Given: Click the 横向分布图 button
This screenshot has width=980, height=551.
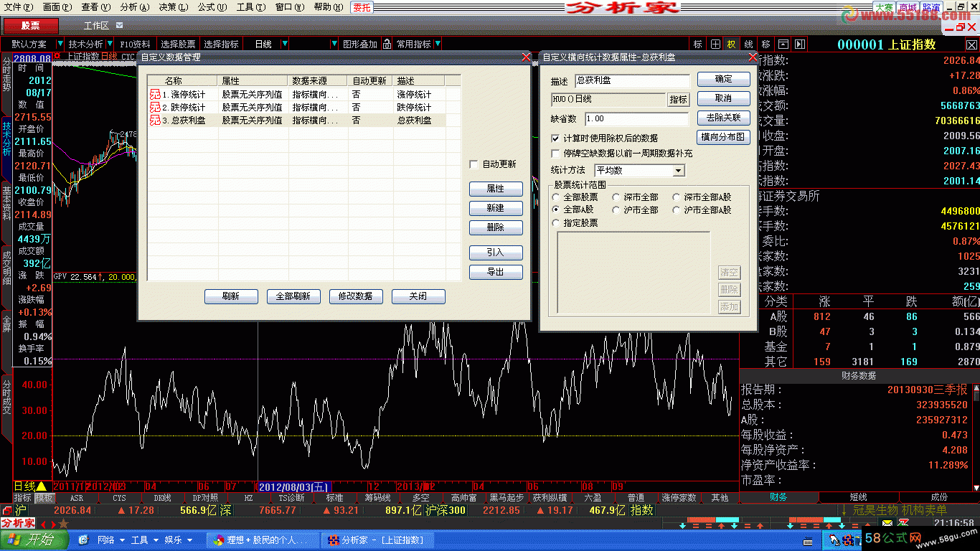Looking at the screenshot, I should [724, 137].
